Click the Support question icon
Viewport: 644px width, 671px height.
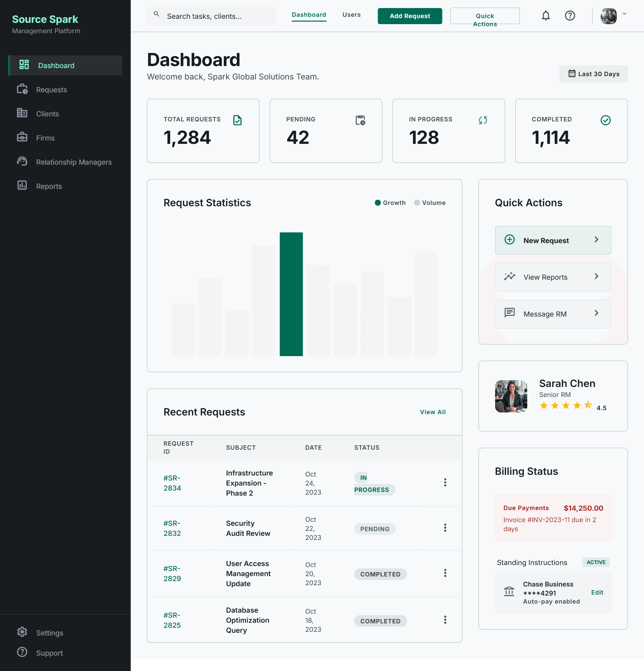[x=22, y=652]
